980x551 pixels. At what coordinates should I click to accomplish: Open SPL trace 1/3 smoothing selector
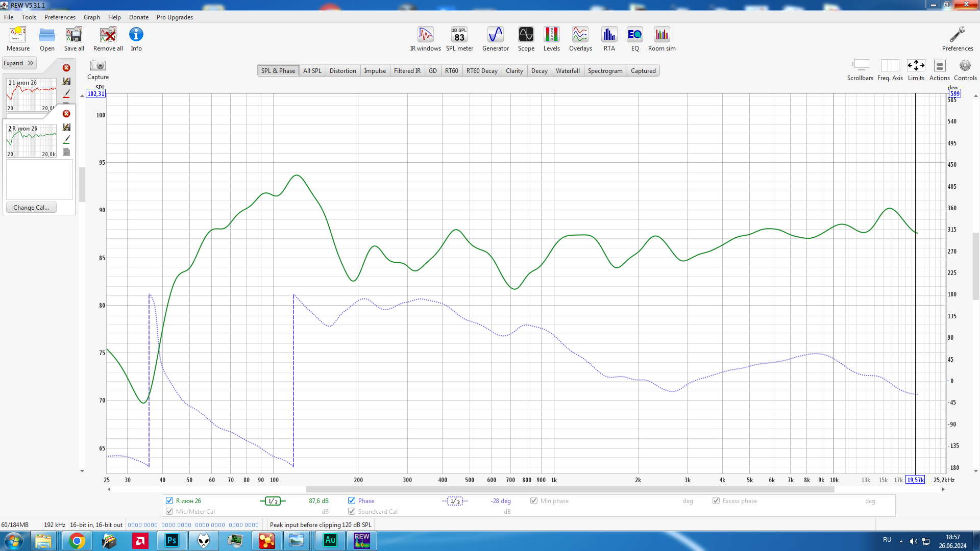(273, 501)
